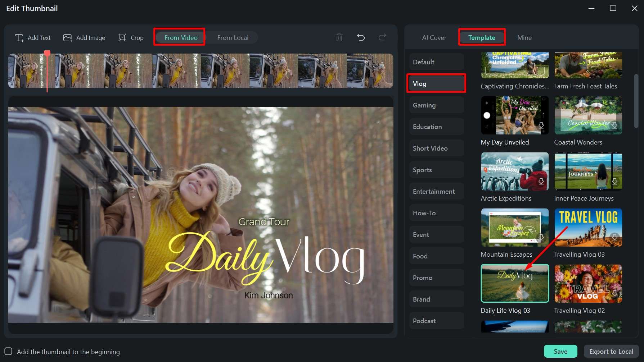Viewport: 644px width, 362px height.
Task: Minimize the Edit Thumbnail window
Action: tap(591, 8)
